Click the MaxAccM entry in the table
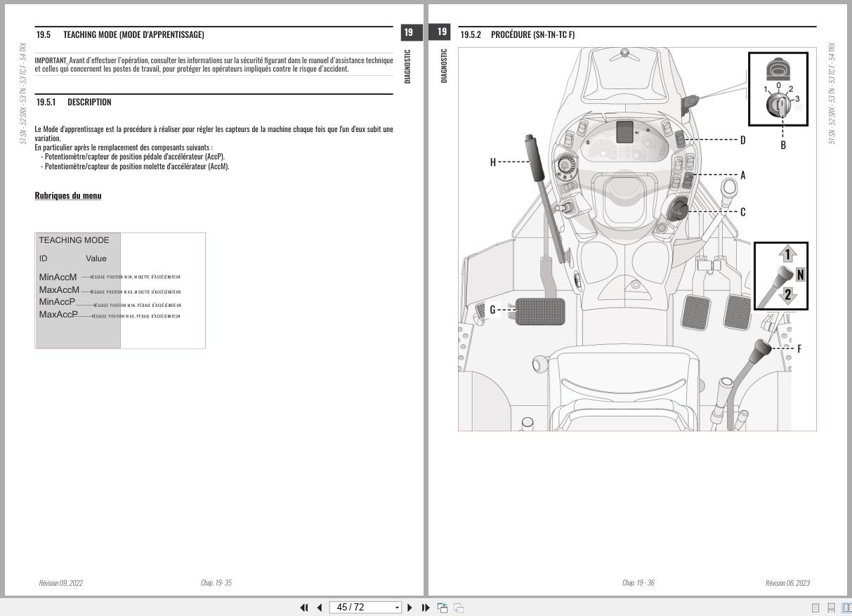The height and width of the screenshot is (616, 852). [x=59, y=290]
